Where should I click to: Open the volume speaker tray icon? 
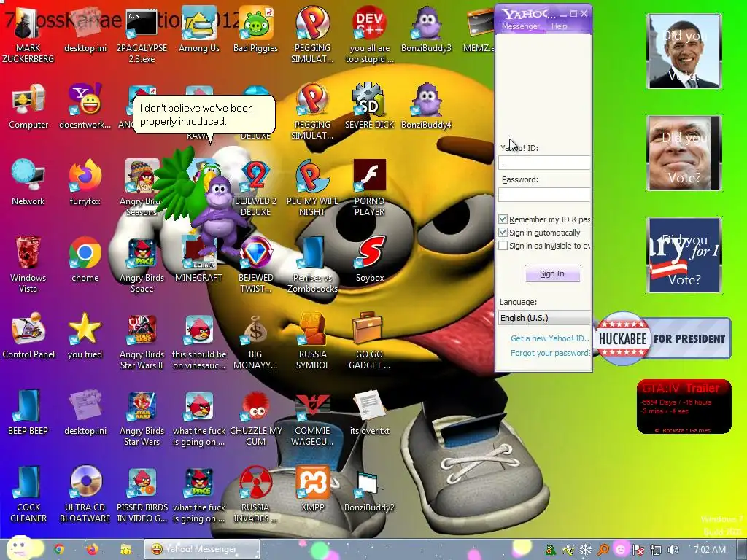coord(673,550)
